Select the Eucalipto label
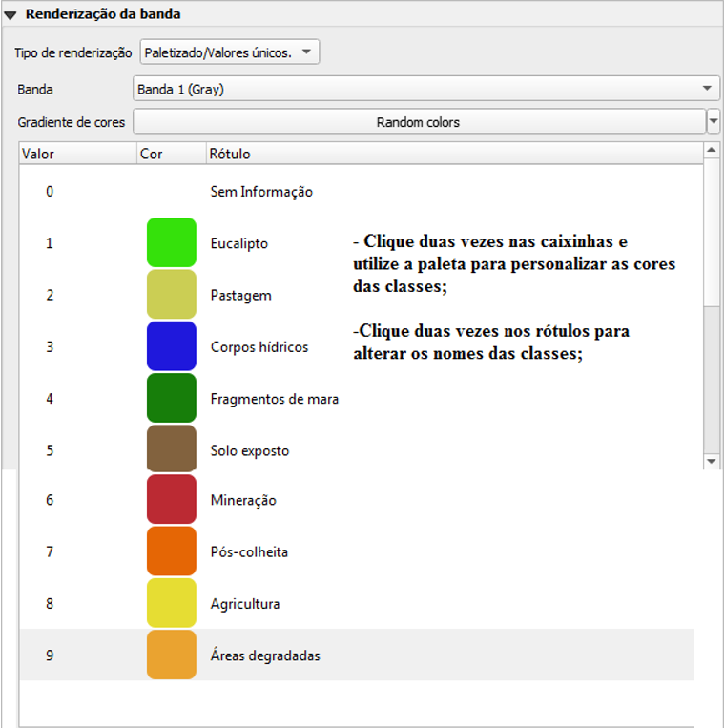 239,243
